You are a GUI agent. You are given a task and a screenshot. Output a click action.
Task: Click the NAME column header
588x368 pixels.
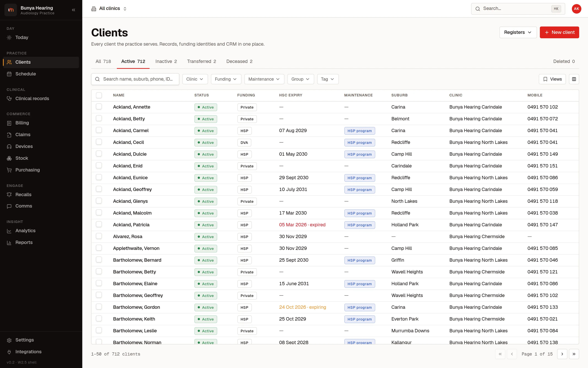[x=119, y=95]
